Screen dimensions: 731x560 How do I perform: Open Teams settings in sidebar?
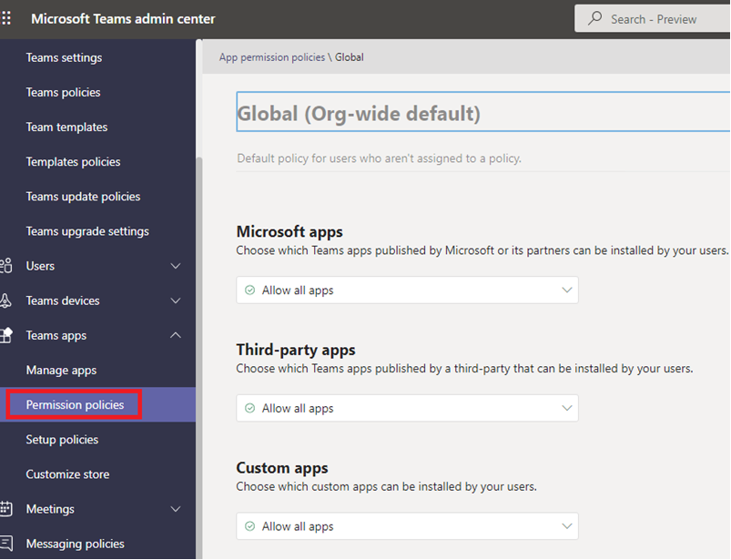(64, 57)
